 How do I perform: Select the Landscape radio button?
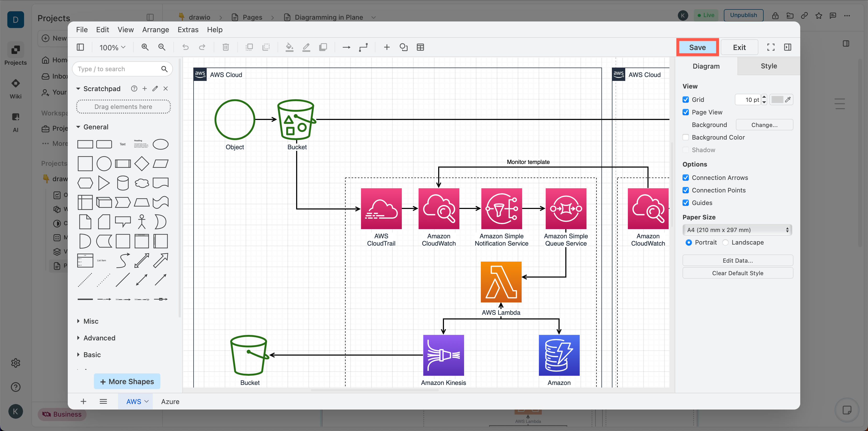(726, 242)
